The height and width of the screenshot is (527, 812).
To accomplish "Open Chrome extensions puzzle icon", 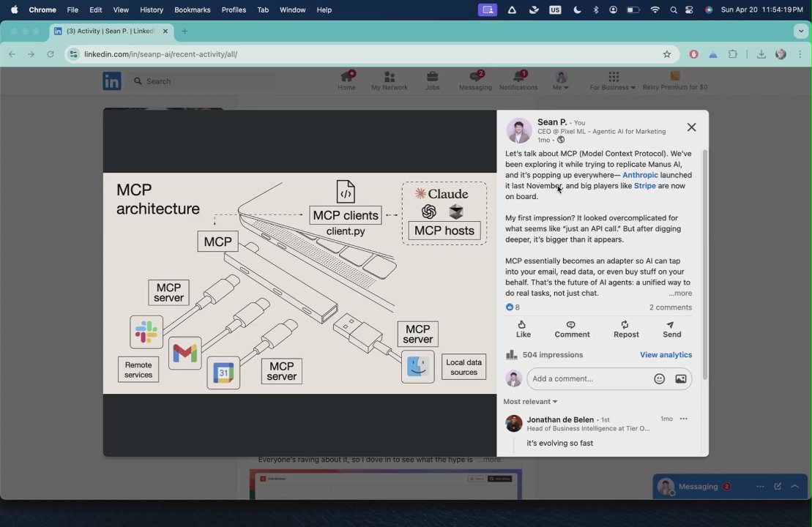I will (732, 54).
